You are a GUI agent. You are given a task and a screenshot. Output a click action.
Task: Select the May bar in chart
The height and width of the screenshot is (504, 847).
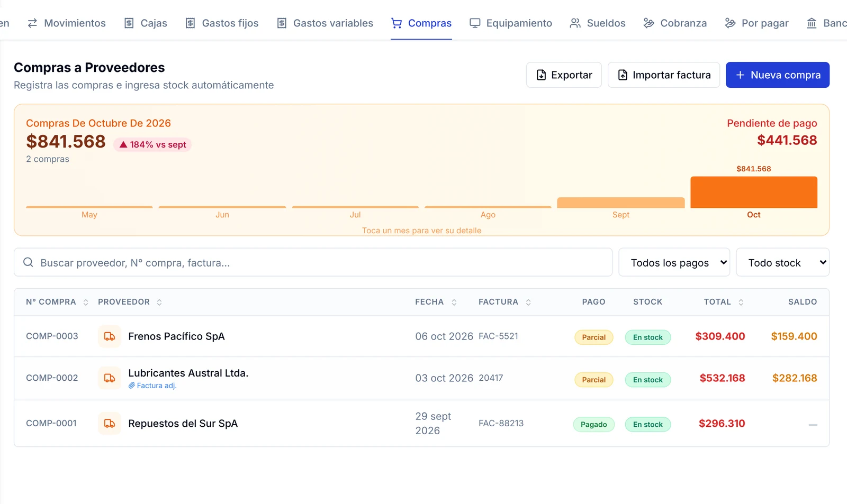tap(89, 207)
